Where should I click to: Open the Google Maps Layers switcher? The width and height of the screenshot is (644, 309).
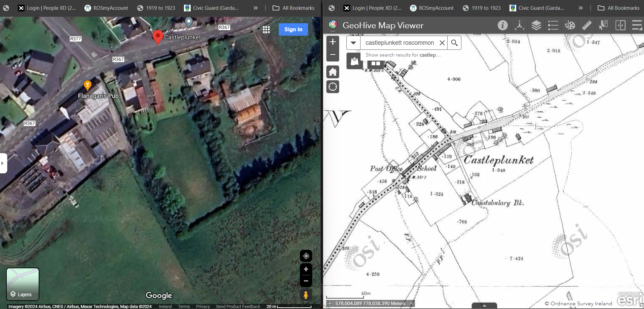click(x=23, y=284)
